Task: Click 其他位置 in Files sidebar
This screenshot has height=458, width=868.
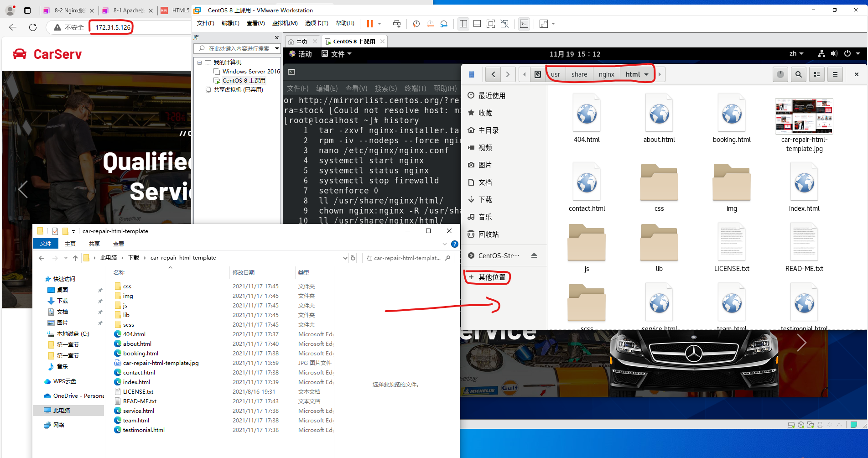Action: (x=492, y=277)
